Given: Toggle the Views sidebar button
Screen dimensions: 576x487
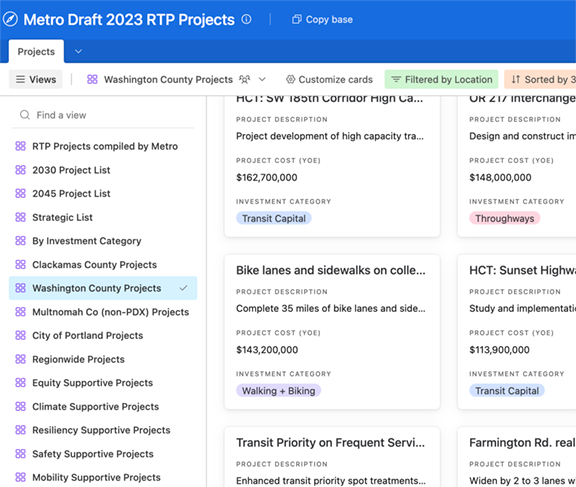Looking at the screenshot, I should coord(36,79).
